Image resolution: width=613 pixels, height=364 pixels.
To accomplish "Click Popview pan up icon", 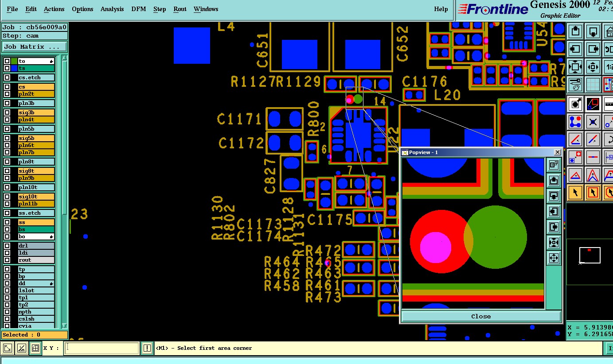I will [554, 181].
